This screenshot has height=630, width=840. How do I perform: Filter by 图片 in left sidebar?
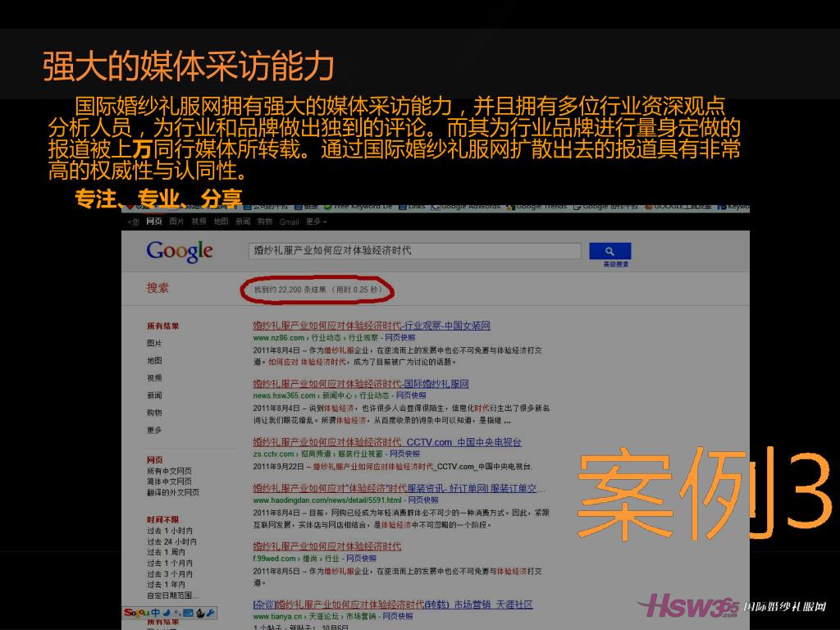point(154,344)
